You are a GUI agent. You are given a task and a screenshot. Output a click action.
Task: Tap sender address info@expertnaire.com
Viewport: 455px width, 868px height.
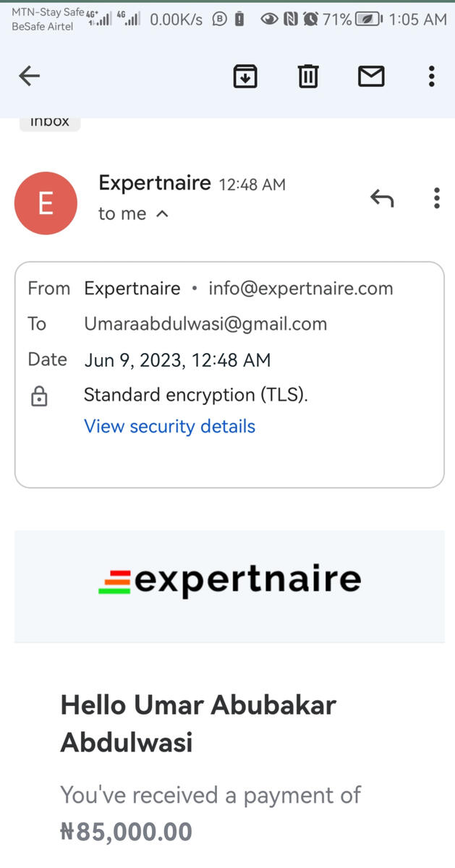click(x=300, y=289)
